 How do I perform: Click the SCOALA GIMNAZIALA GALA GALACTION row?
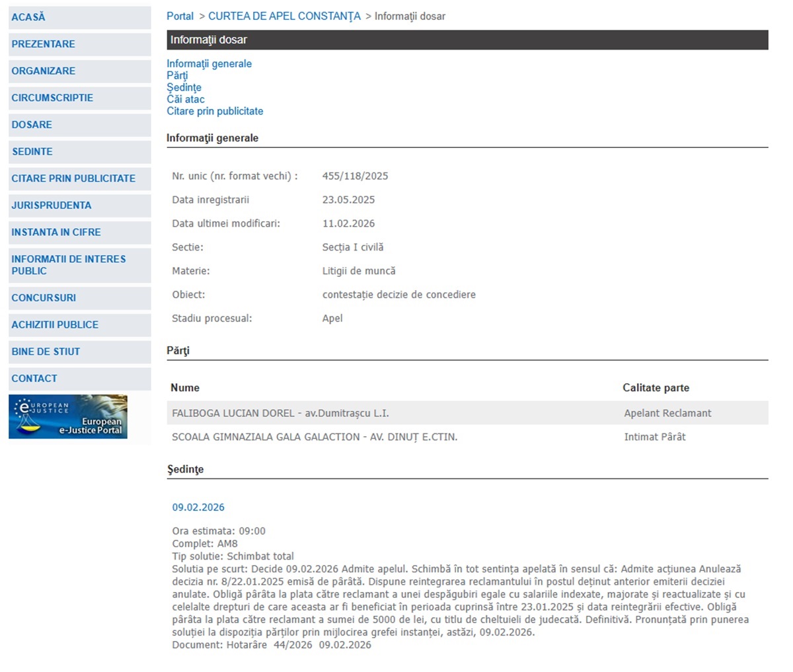coord(467,437)
